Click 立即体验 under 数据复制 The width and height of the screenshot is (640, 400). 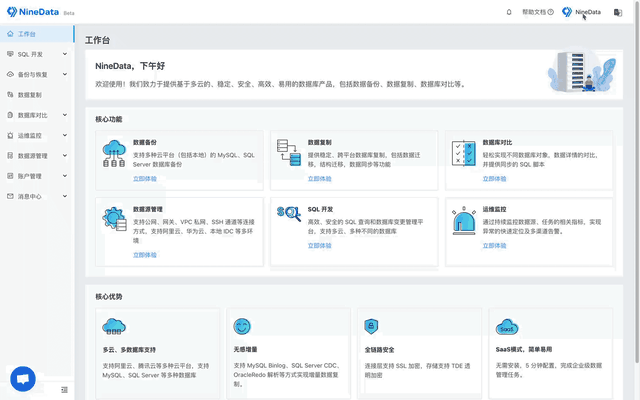click(x=320, y=179)
